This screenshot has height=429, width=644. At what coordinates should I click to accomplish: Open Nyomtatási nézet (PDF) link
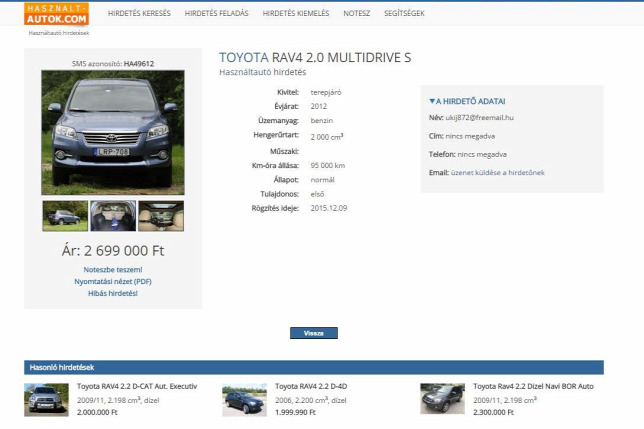[113, 282]
